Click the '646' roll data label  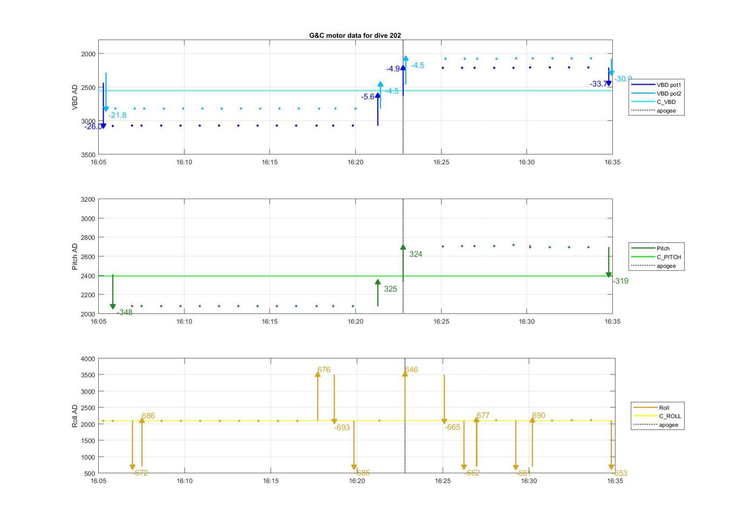[x=411, y=370]
